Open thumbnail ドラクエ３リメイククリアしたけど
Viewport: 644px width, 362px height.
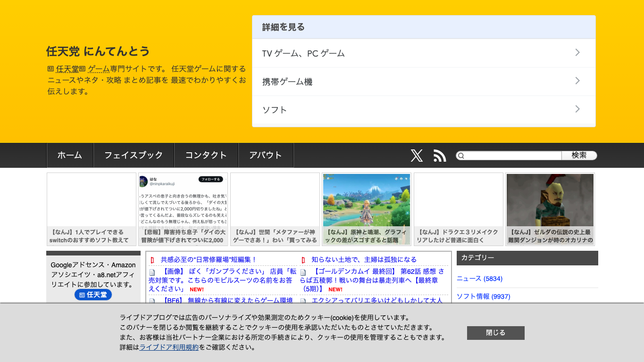tap(459, 209)
